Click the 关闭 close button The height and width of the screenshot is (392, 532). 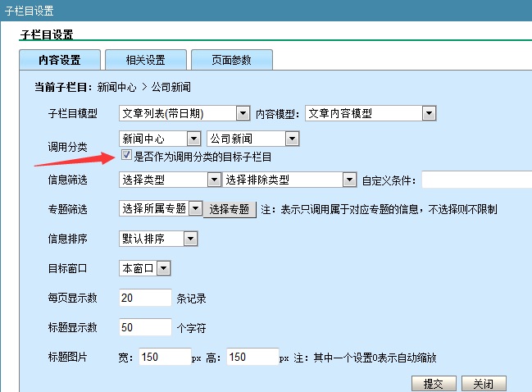(x=484, y=384)
